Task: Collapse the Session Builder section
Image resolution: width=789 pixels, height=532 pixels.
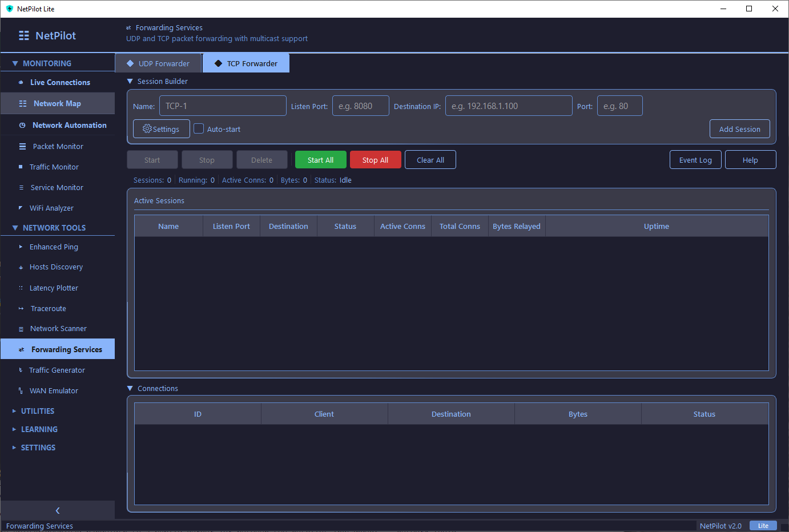Action: (130, 81)
